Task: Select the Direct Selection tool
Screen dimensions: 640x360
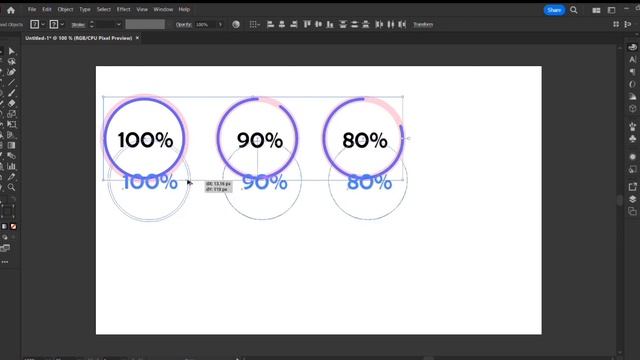Action: pos(11,51)
